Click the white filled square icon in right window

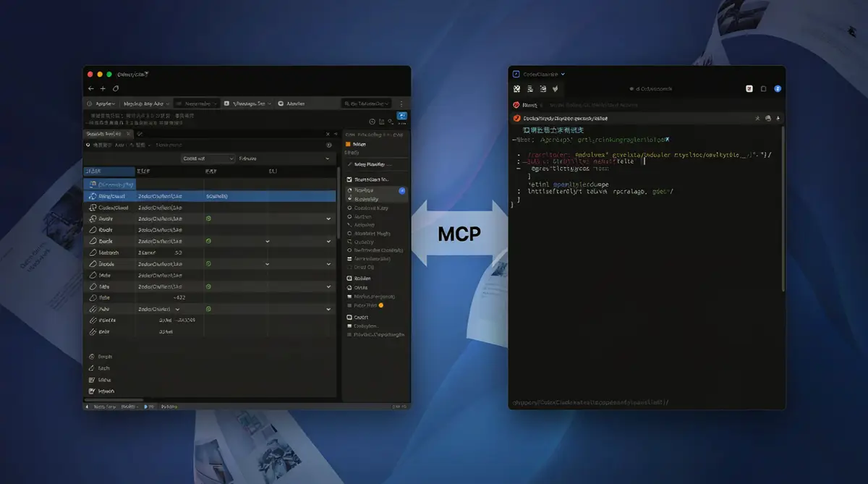750,89
